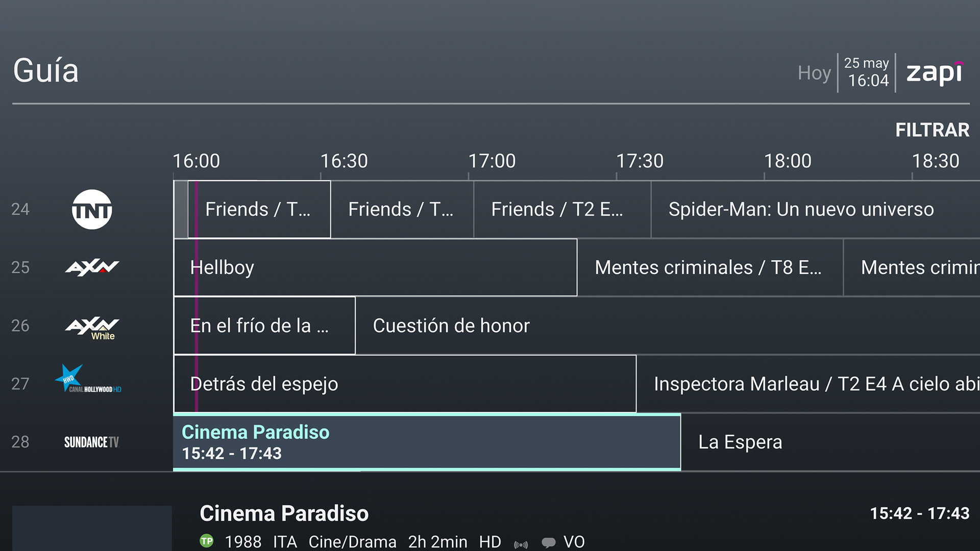Click the 18:00 timeline marker
980x551 pixels.
[788, 161]
